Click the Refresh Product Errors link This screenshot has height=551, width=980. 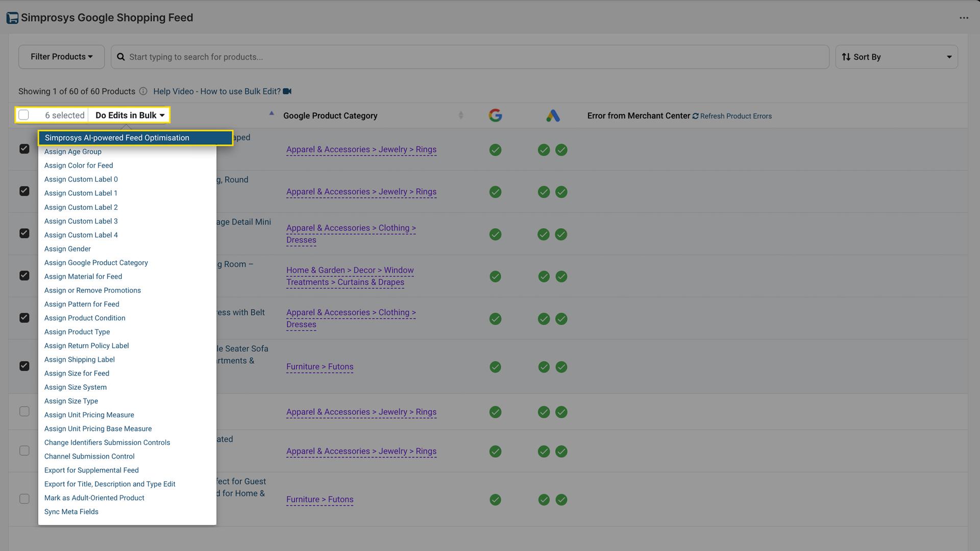pyautogui.click(x=737, y=116)
